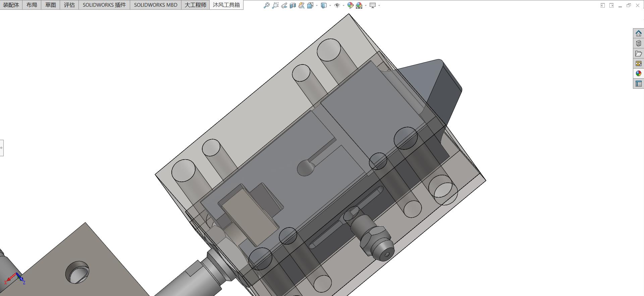This screenshot has width=644, height=296.
Task: Toggle the Hide/Show Items eye icon
Action: (337, 5)
